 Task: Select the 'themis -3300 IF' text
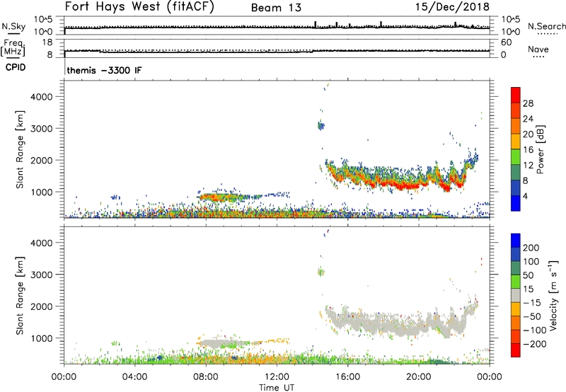[x=104, y=70]
